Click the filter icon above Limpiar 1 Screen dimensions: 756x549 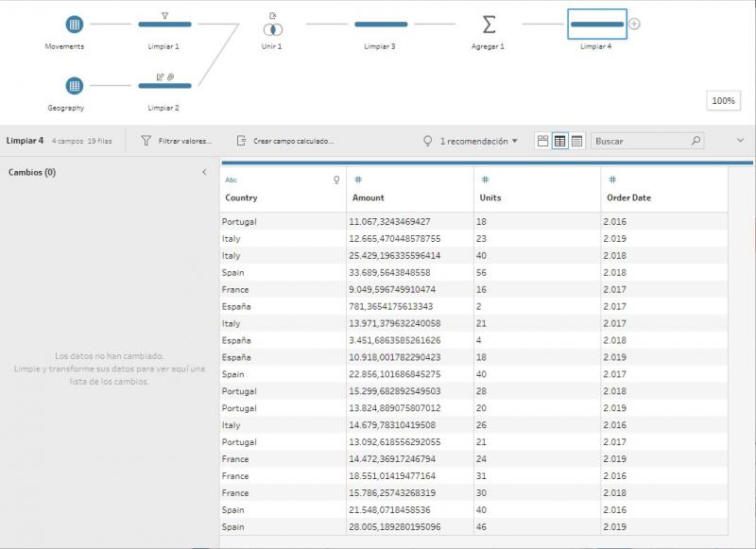(x=164, y=15)
